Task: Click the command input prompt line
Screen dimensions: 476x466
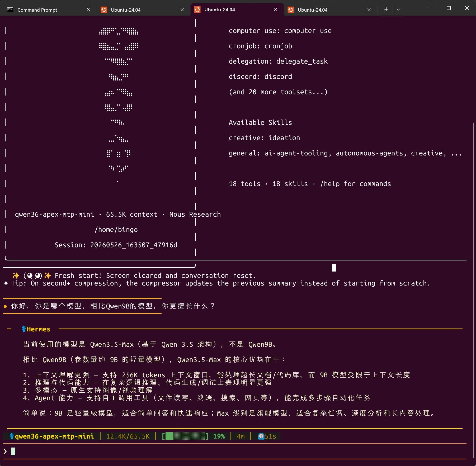Action: 235,451
